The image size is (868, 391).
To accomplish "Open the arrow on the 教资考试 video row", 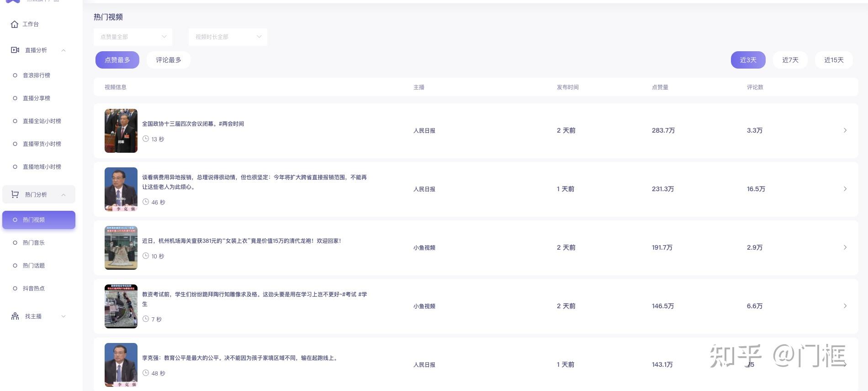I will pyautogui.click(x=845, y=306).
